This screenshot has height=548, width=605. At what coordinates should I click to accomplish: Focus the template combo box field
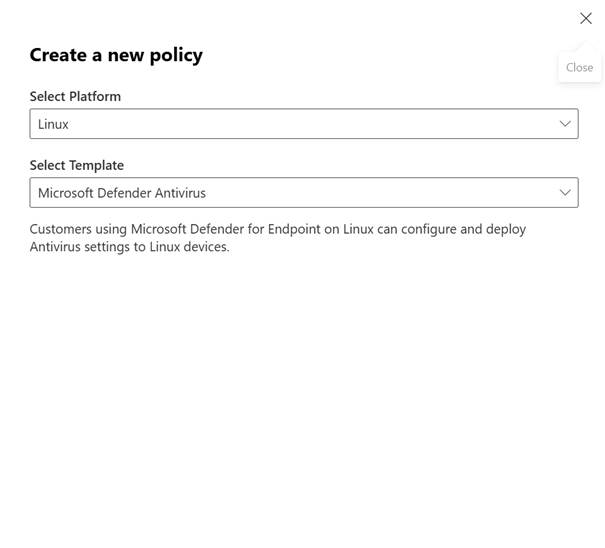304,193
